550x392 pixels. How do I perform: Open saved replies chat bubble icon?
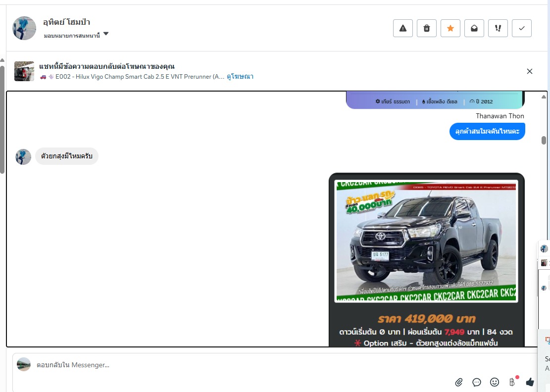tap(477, 382)
